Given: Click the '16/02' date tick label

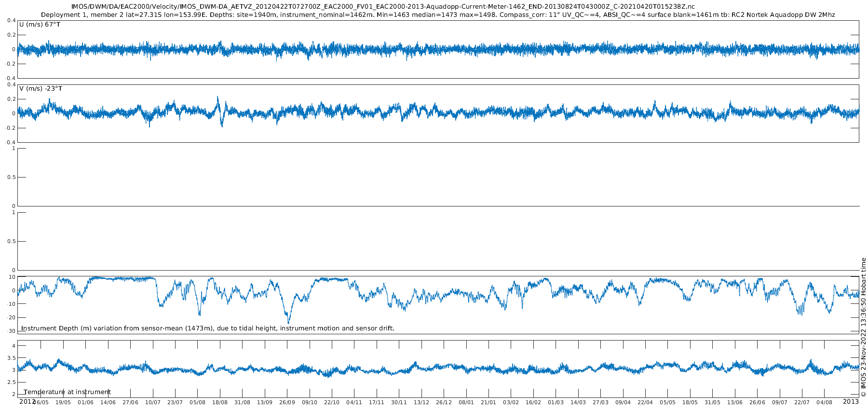Looking at the screenshot, I should coord(534,402).
